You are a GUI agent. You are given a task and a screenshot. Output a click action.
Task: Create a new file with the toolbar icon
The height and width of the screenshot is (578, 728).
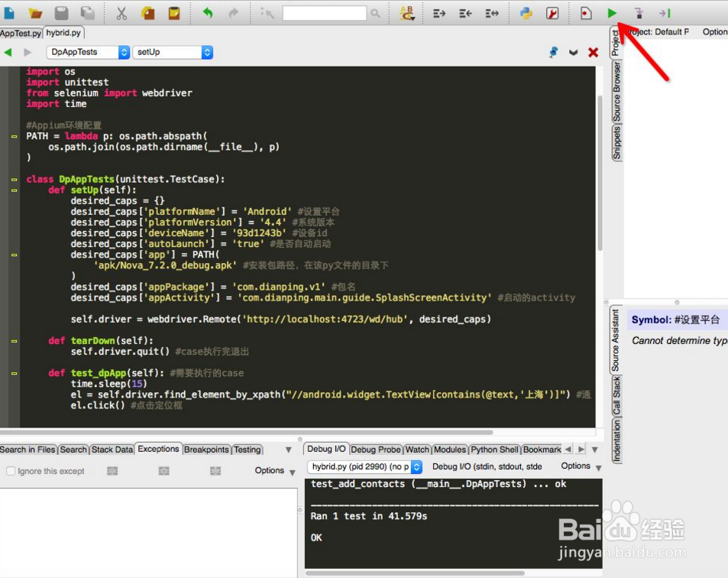pos(9,12)
